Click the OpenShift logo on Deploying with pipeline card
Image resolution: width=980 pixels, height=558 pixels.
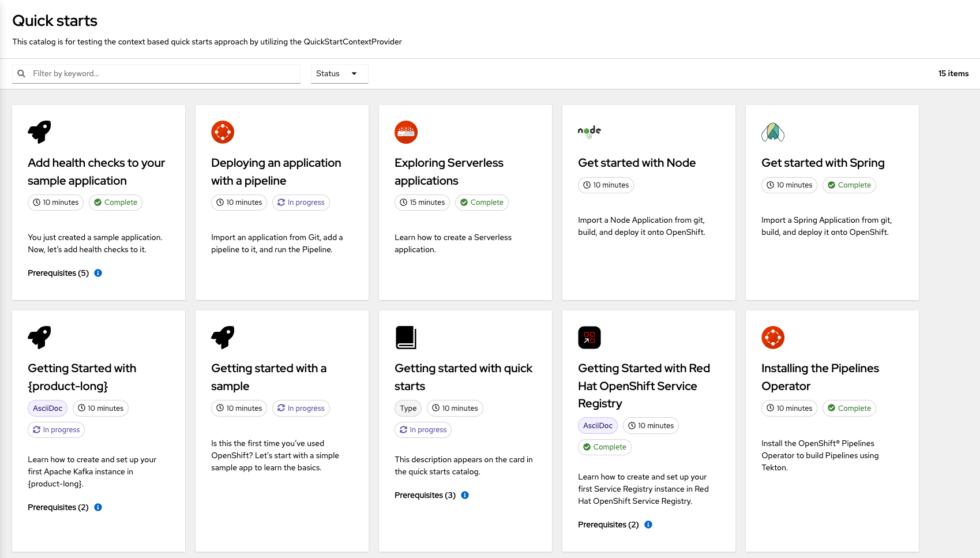(223, 132)
